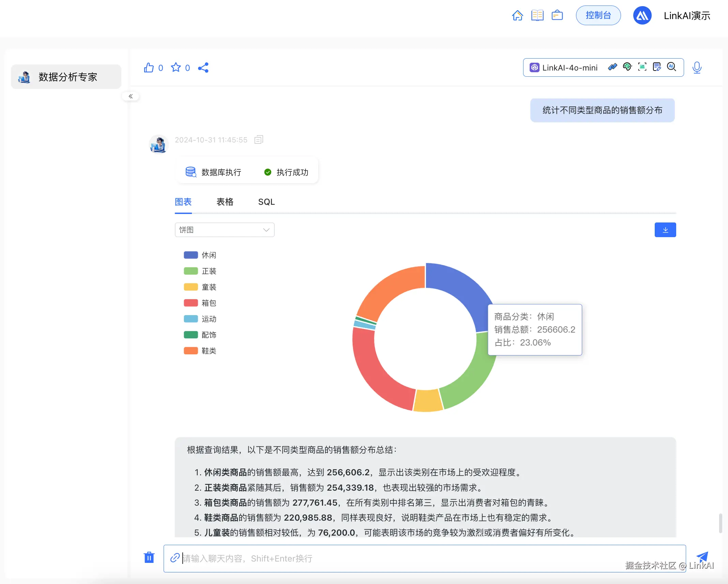The width and height of the screenshot is (728, 584).
Task: Click the note editing icon
Action: click(657, 67)
